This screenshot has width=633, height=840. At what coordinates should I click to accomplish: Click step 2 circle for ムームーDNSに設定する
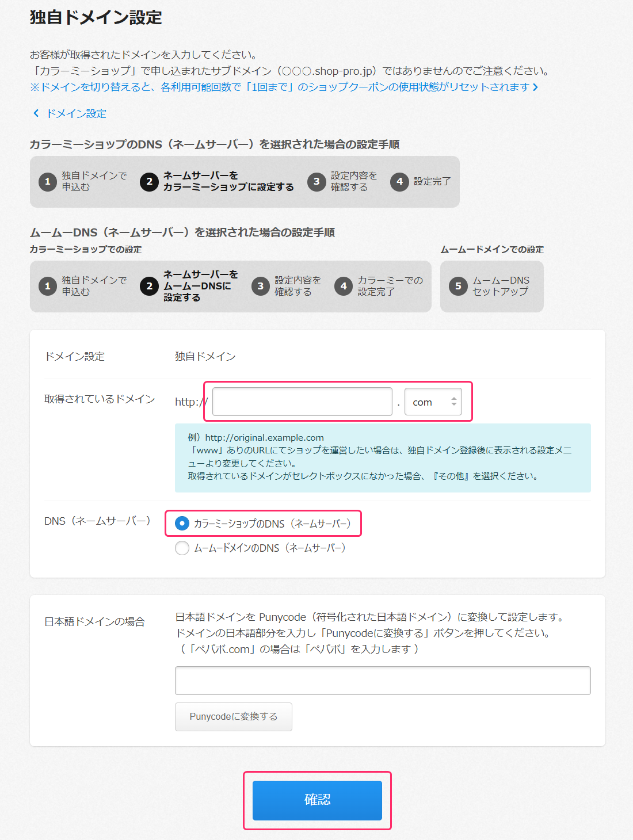[149, 286]
